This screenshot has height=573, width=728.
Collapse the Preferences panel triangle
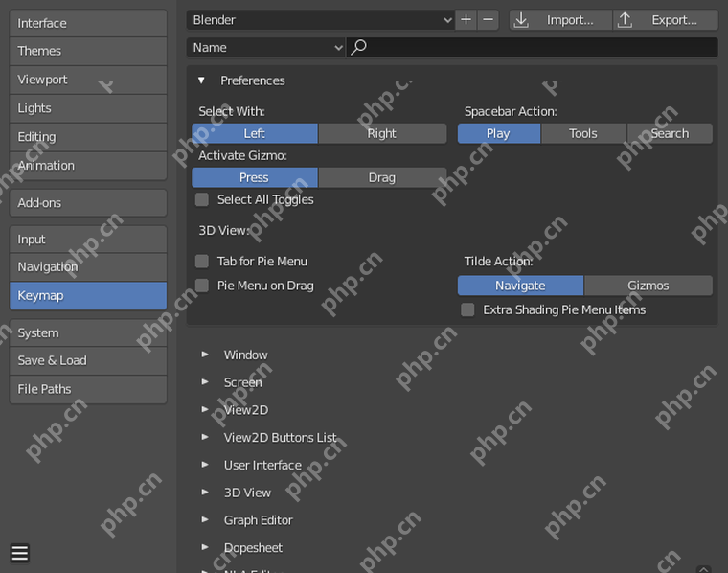201,80
